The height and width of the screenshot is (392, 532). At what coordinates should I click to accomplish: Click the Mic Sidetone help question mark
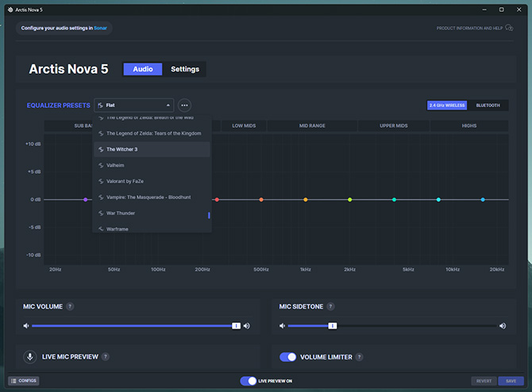(x=330, y=306)
